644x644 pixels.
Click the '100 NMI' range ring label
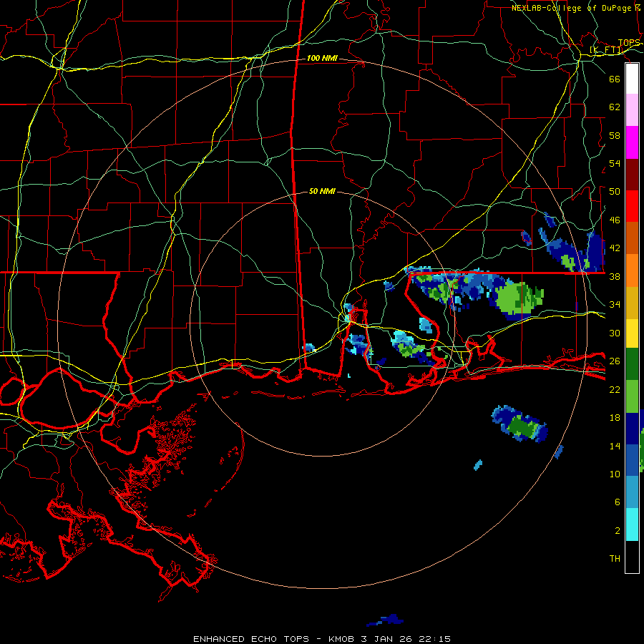322,59
